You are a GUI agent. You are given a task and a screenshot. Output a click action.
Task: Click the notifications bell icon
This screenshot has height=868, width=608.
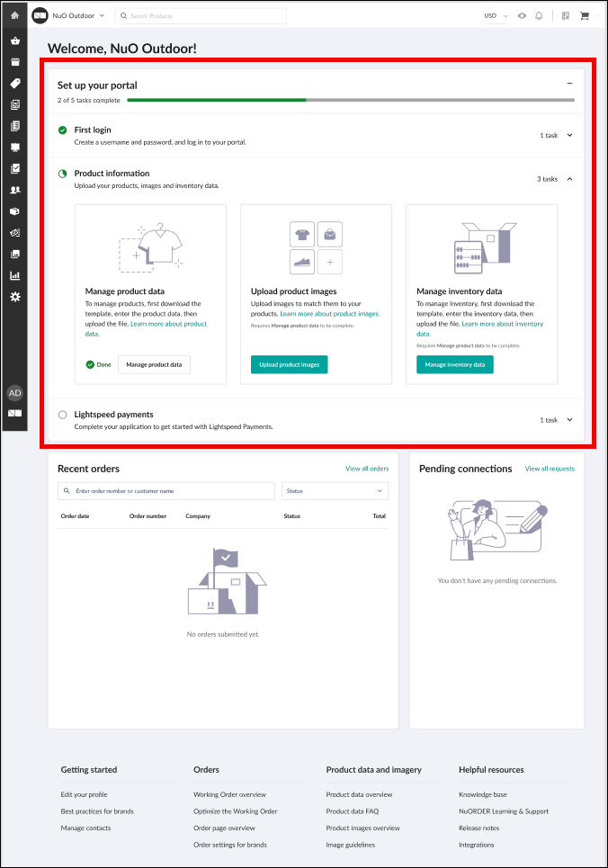click(x=538, y=16)
